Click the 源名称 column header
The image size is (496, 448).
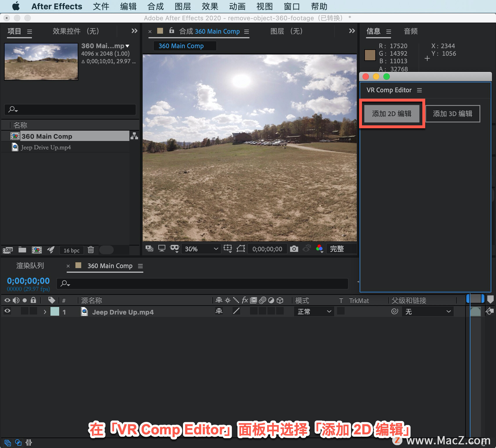[92, 300]
